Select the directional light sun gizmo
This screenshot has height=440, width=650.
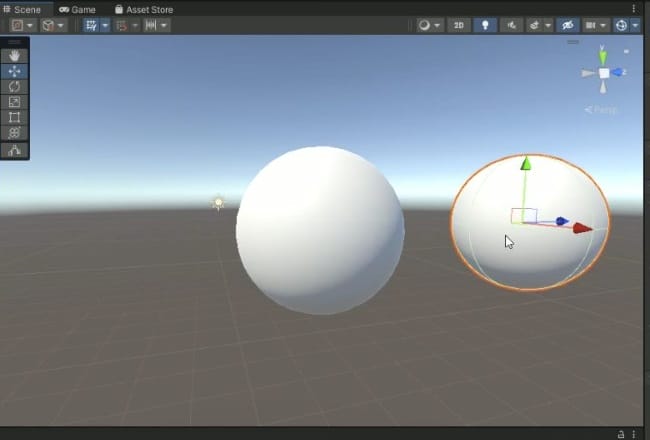click(x=218, y=203)
